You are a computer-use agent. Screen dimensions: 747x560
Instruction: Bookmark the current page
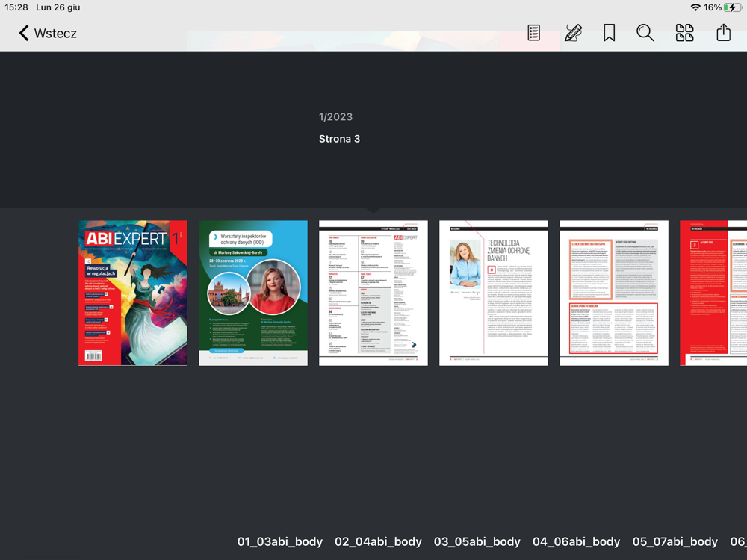click(x=609, y=33)
